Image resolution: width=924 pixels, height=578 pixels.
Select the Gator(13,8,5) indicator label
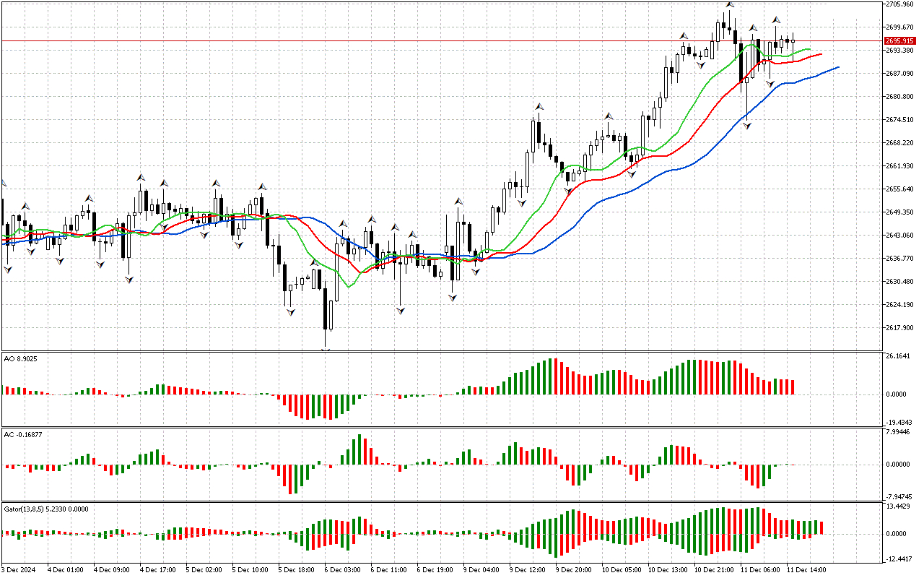click(46, 509)
